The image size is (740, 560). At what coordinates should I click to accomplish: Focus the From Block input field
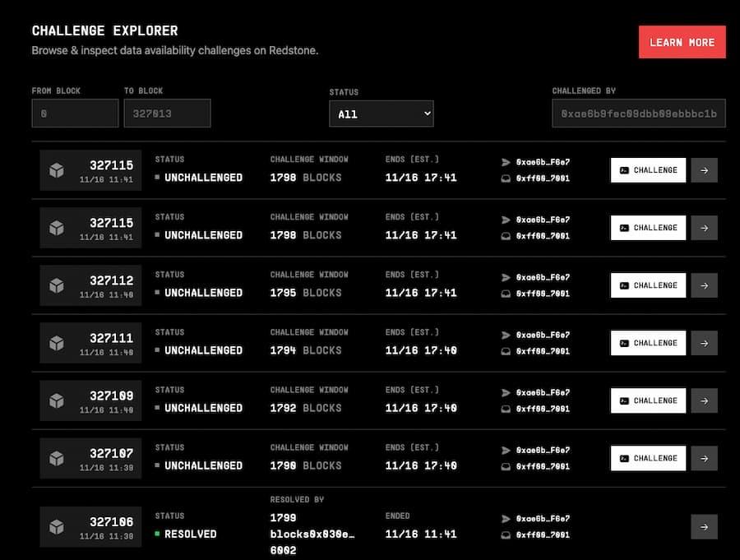click(x=75, y=113)
